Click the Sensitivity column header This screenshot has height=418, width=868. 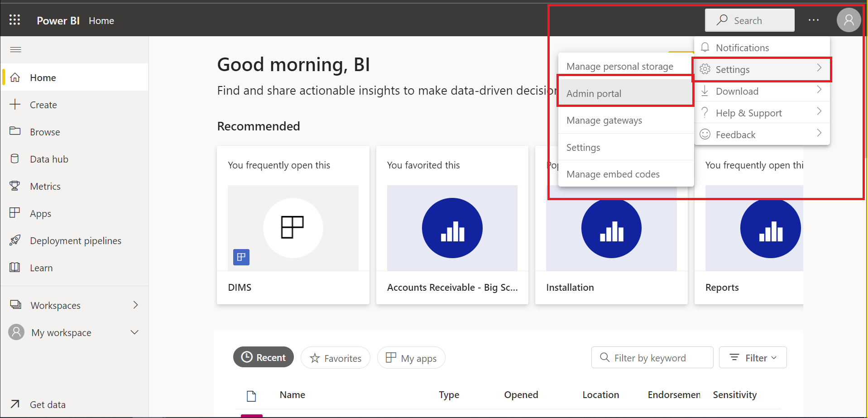734,395
